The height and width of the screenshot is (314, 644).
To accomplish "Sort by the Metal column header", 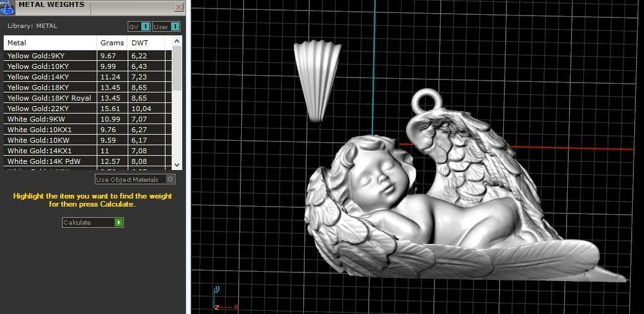I will 50,43.
